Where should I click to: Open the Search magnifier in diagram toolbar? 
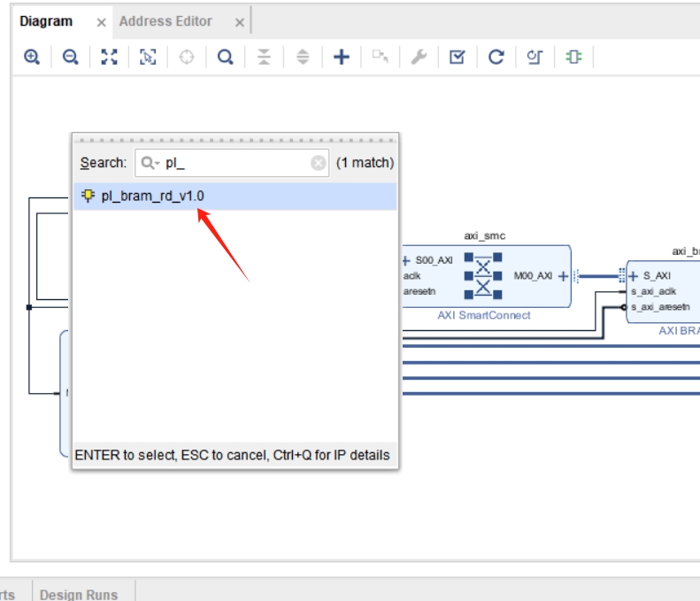click(226, 58)
